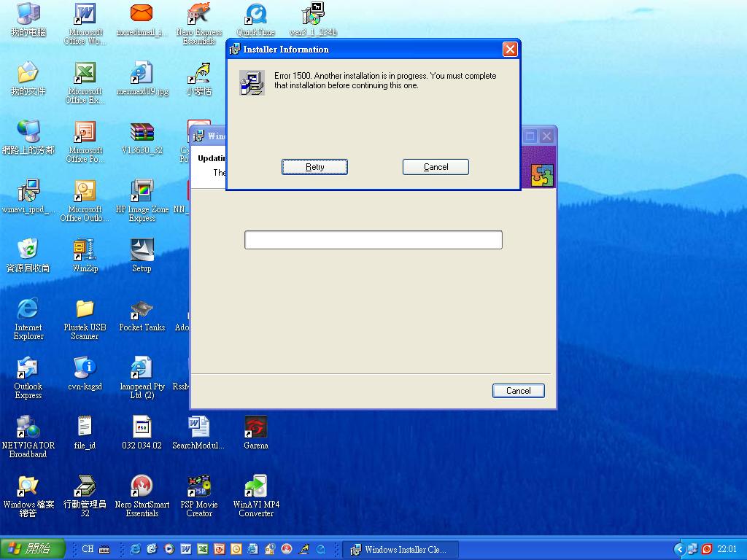This screenshot has width=747, height=560.
Task: Open Plustek USB Scanner folder
Action: [x=85, y=319]
